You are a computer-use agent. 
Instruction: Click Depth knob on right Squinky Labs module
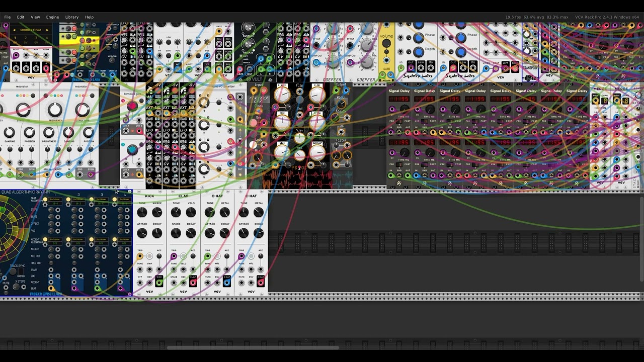461,52
